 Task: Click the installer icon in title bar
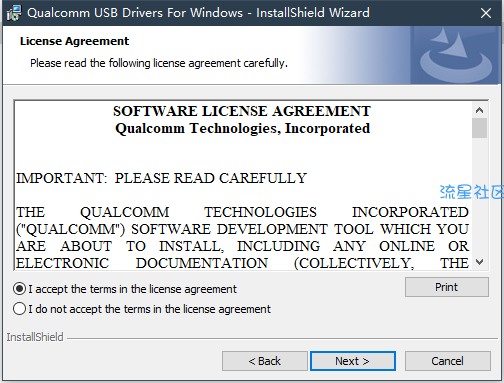point(14,13)
